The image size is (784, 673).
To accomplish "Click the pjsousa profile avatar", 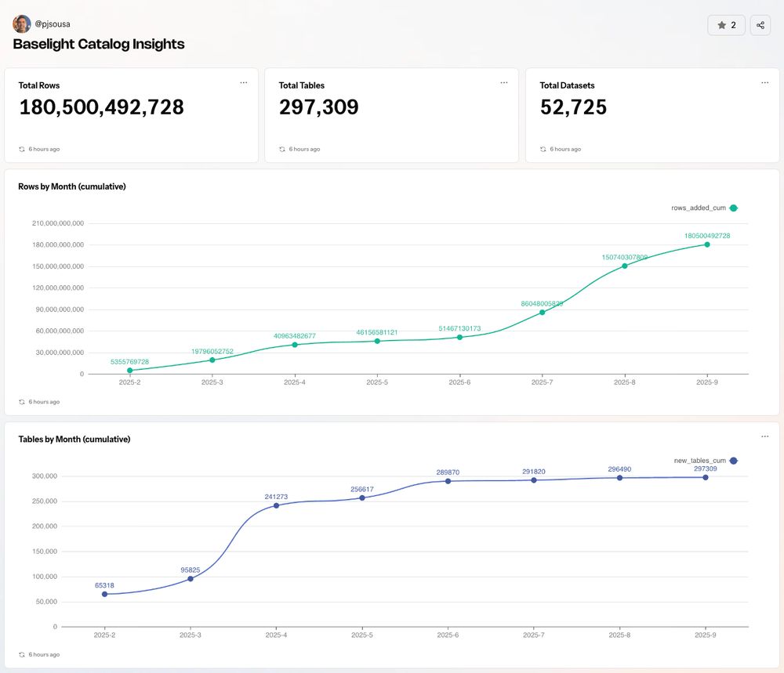I will point(21,24).
